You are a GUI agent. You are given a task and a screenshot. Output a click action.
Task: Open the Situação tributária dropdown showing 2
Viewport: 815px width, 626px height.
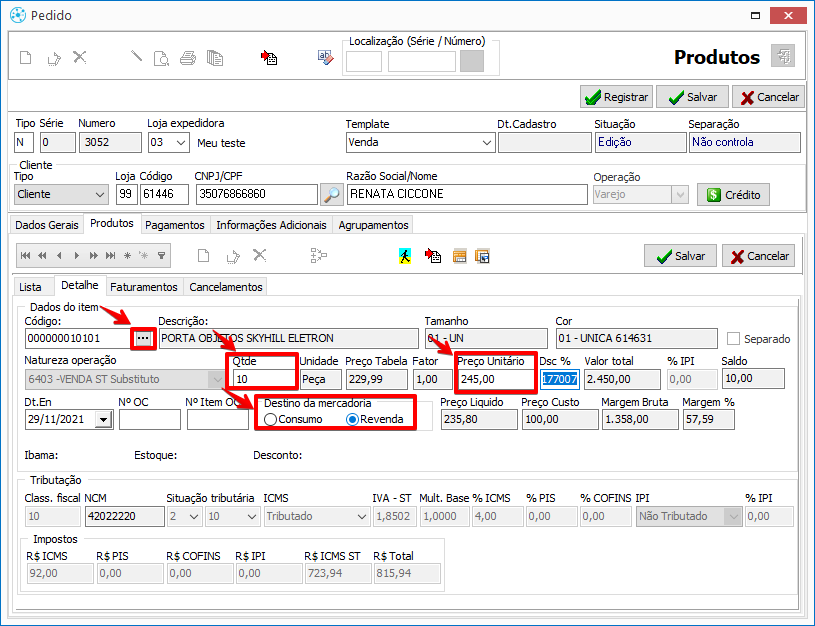click(x=194, y=517)
